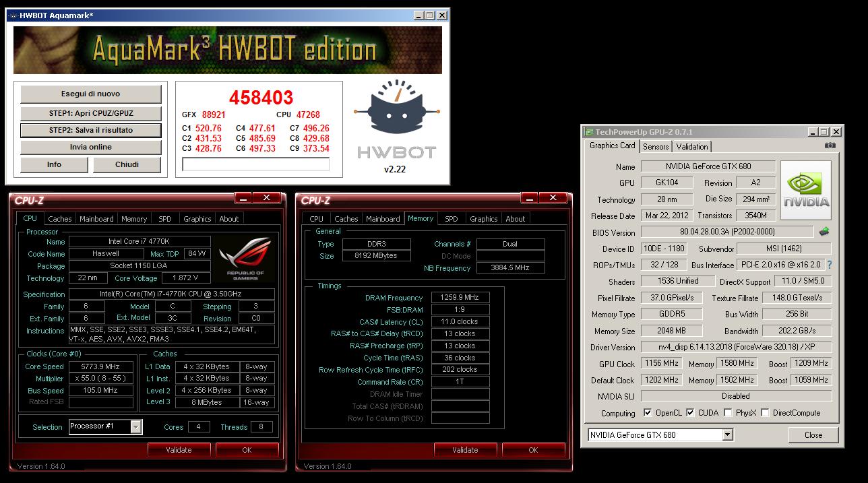Click the HWBOT Aquamark title bar icon
The image size is (868, 483).
point(12,15)
